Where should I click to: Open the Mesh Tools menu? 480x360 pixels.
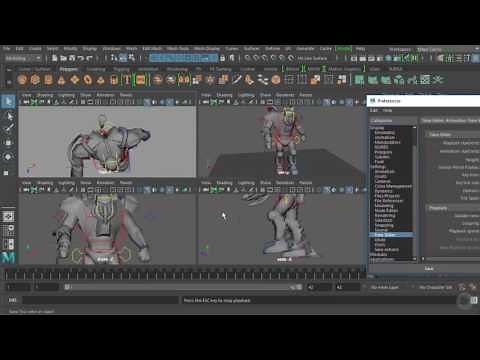click(x=178, y=49)
